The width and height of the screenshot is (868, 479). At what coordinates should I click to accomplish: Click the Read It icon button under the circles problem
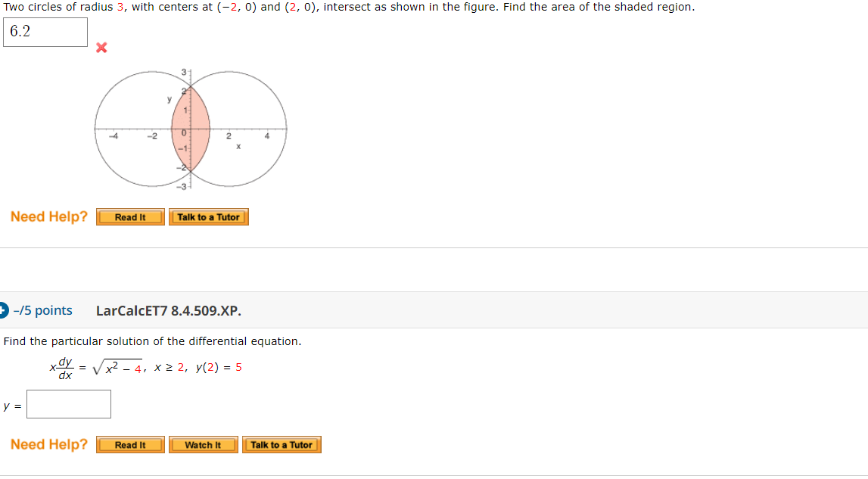(130, 216)
